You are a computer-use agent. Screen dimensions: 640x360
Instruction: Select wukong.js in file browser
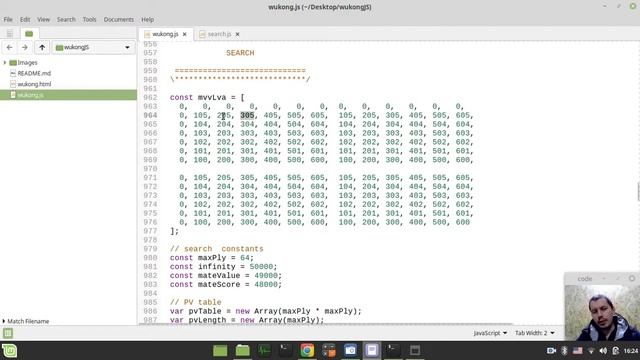click(x=68, y=95)
